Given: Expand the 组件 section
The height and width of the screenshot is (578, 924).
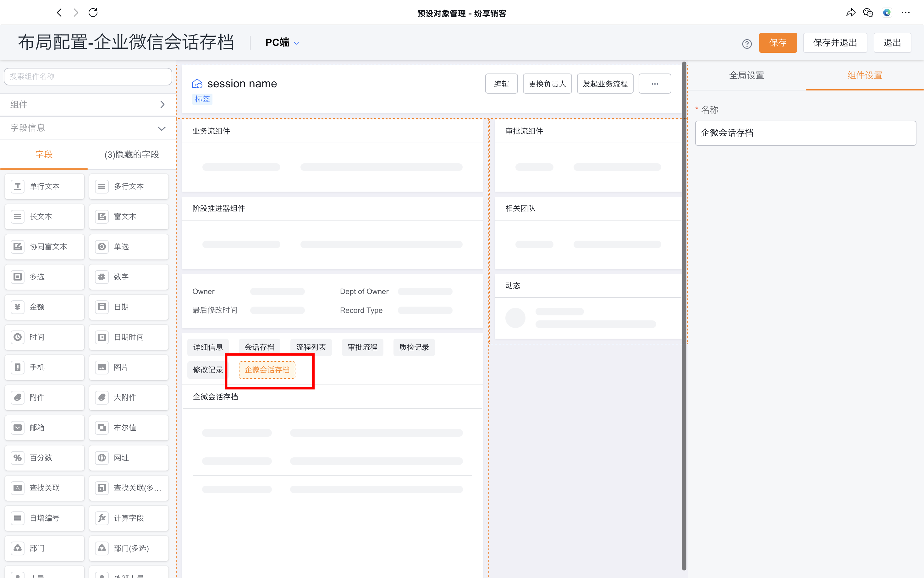Looking at the screenshot, I should click(162, 104).
